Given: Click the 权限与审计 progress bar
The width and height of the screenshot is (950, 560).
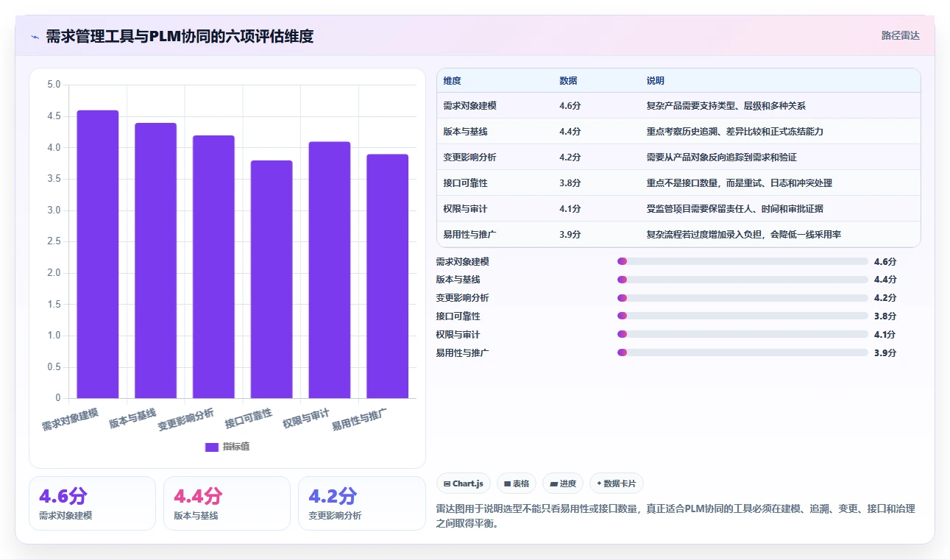Looking at the screenshot, I should pos(743,334).
